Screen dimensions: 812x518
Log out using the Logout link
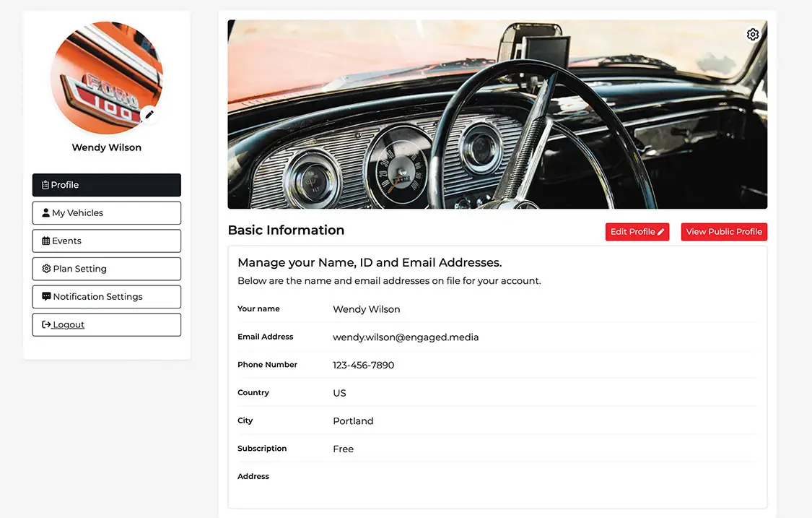tap(69, 325)
